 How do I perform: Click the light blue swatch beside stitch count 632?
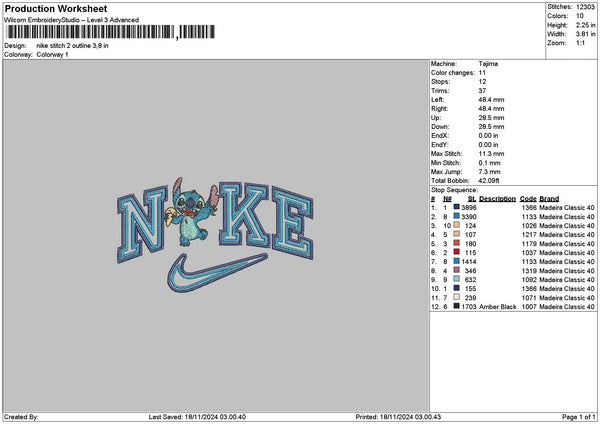[x=457, y=279]
